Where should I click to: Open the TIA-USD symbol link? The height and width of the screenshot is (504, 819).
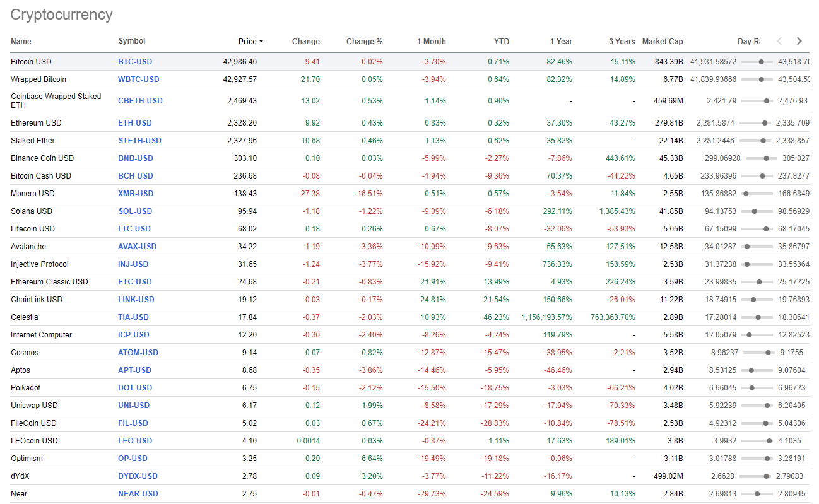pos(134,317)
